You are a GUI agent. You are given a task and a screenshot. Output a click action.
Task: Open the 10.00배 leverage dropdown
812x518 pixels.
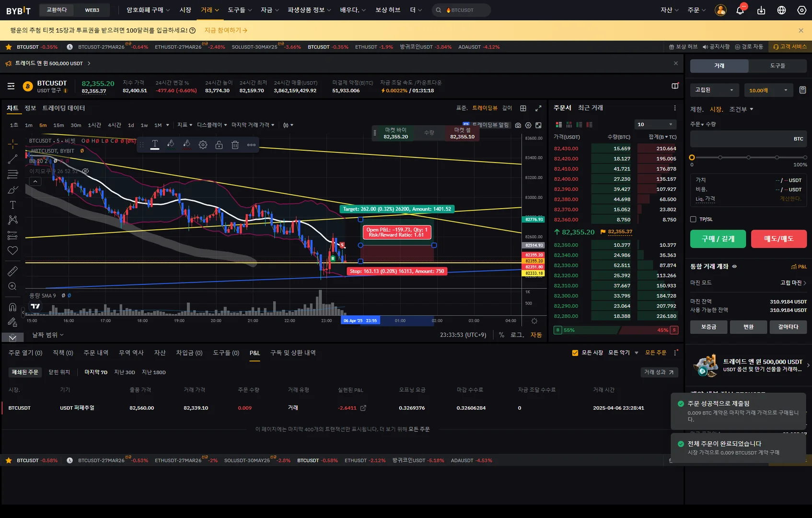pyautogui.click(x=768, y=90)
